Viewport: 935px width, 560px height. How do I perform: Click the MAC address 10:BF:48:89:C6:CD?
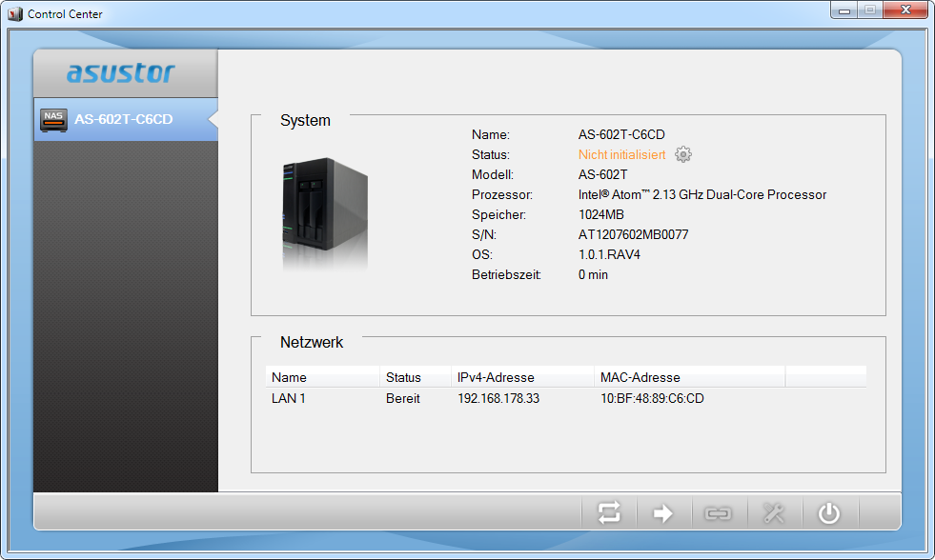tap(652, 398)
